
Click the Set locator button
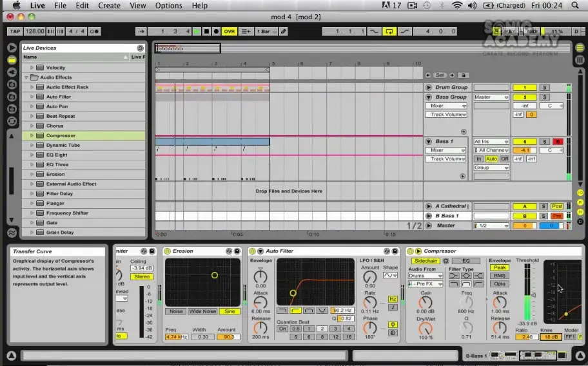pyautogui.click(x=440, y=75)
